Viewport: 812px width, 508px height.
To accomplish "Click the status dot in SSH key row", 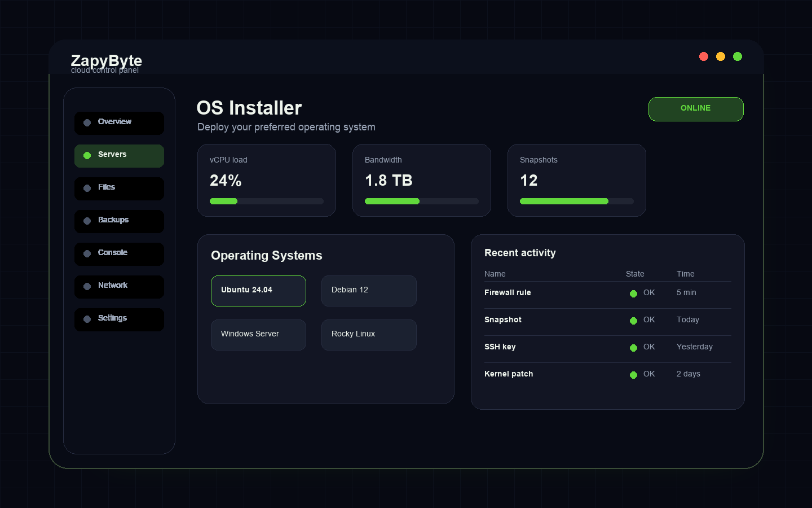I will pos(633,348).
